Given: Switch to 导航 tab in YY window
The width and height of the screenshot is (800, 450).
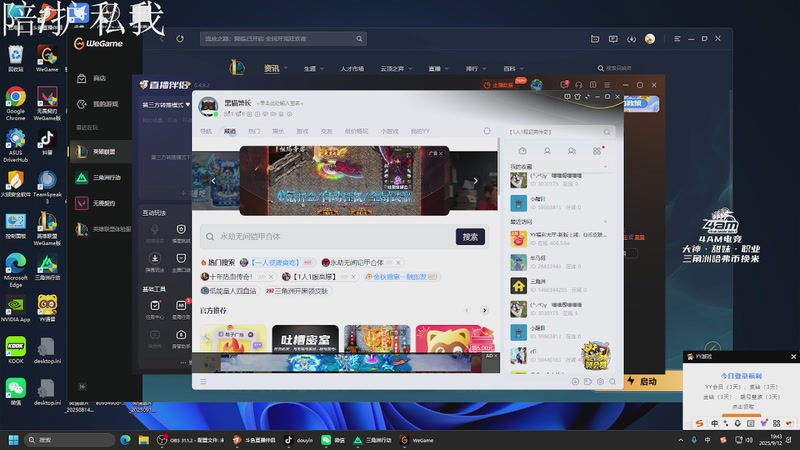Looking at the screenshot, I should pyautogui.click(x=206, y=131).
